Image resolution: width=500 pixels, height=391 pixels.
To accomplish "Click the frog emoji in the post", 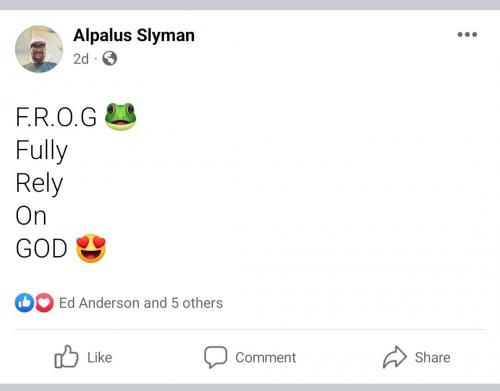I will (120, 116).
